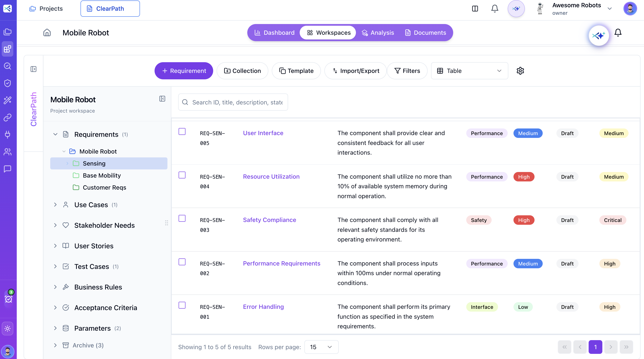Open the chat bubble icon in left sidebar
Image resolution: width=644 pixels, height=359 pixels.
[8, 169]
